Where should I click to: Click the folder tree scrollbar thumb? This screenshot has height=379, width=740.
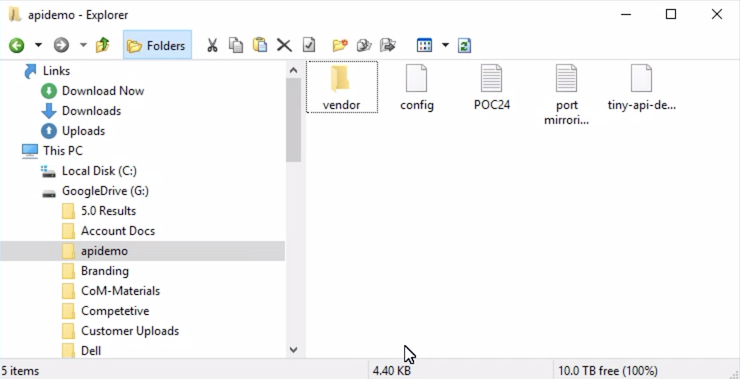click(x=293, y=120)
